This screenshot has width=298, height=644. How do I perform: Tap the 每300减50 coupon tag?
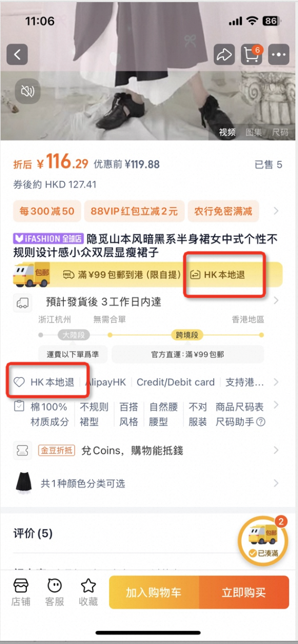pos(47,211)
